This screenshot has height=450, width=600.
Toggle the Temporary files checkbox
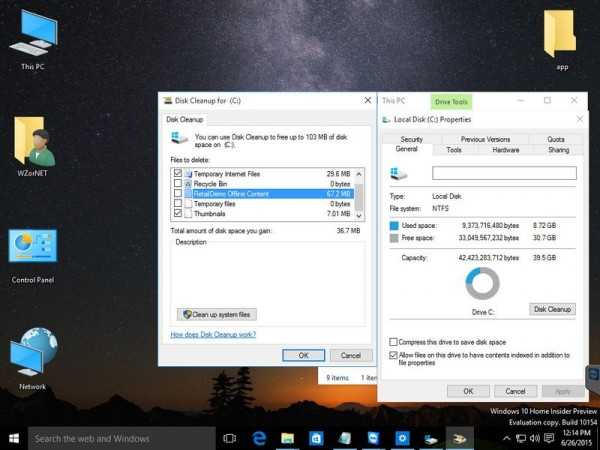178,204
